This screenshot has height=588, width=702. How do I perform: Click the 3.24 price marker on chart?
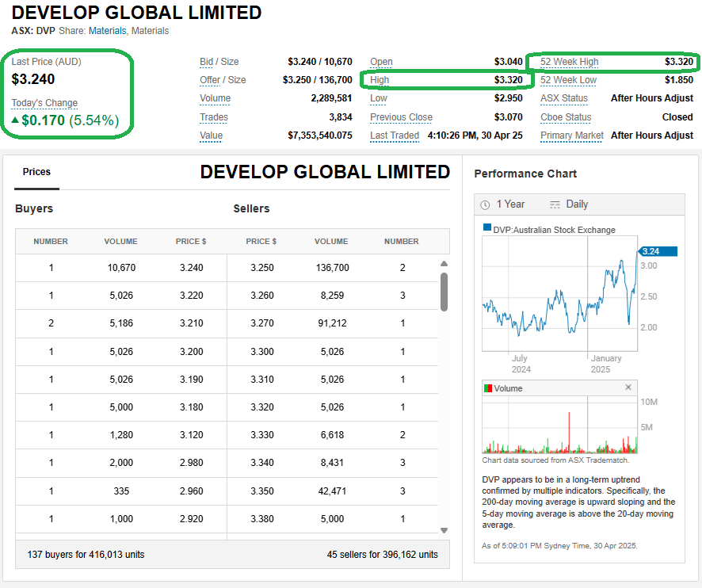(658, 251)
